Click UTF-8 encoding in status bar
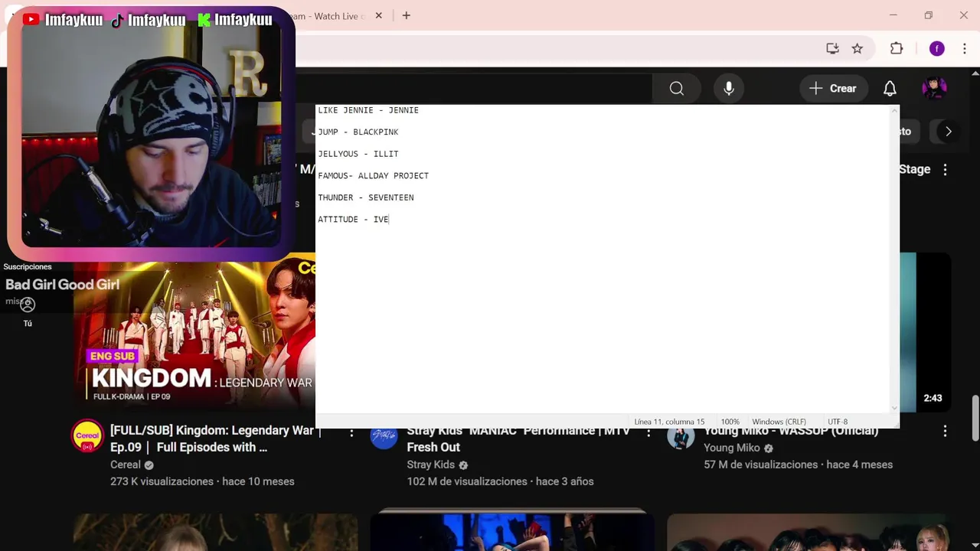Image resolution: width=980 pixels, height=551 pixels. click(x=838, y=422)
